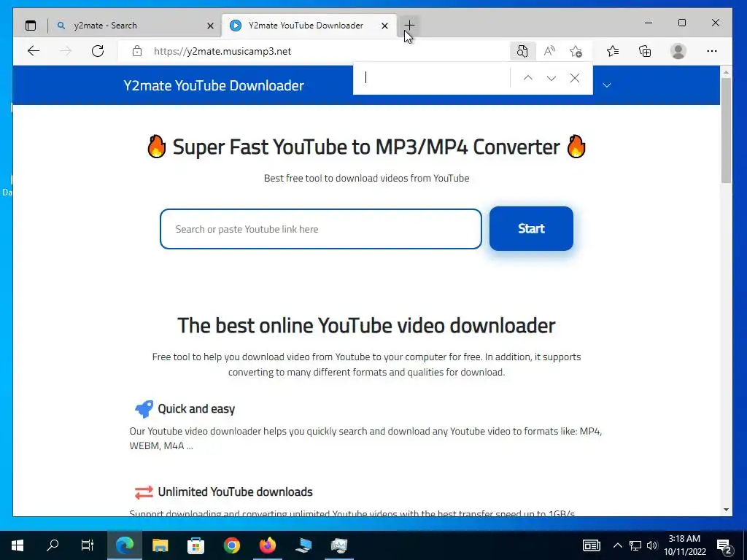The height and width of the screenshot is (560, 747).
Task: View site information via the lock icon
Action: coord(137,51)
